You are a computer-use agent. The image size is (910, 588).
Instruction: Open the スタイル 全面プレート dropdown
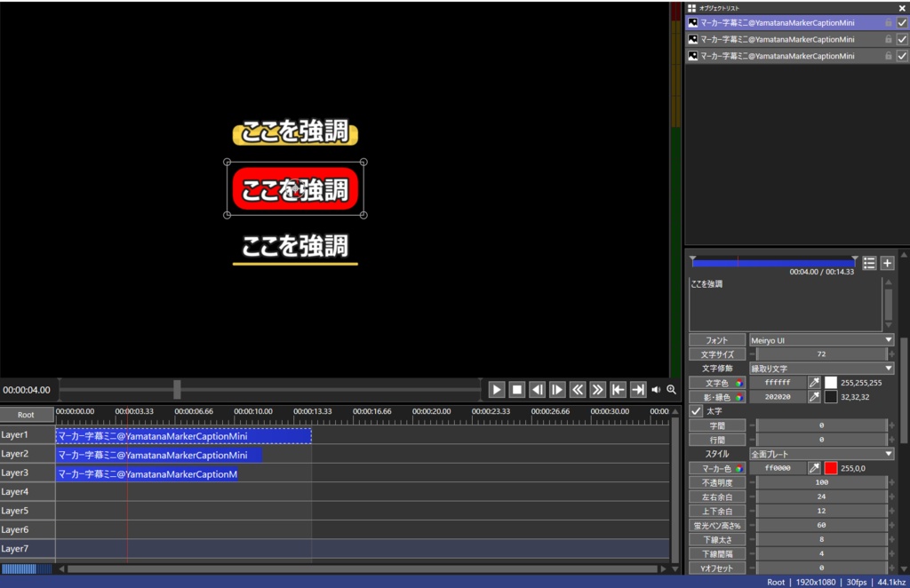tap(821, 454)
